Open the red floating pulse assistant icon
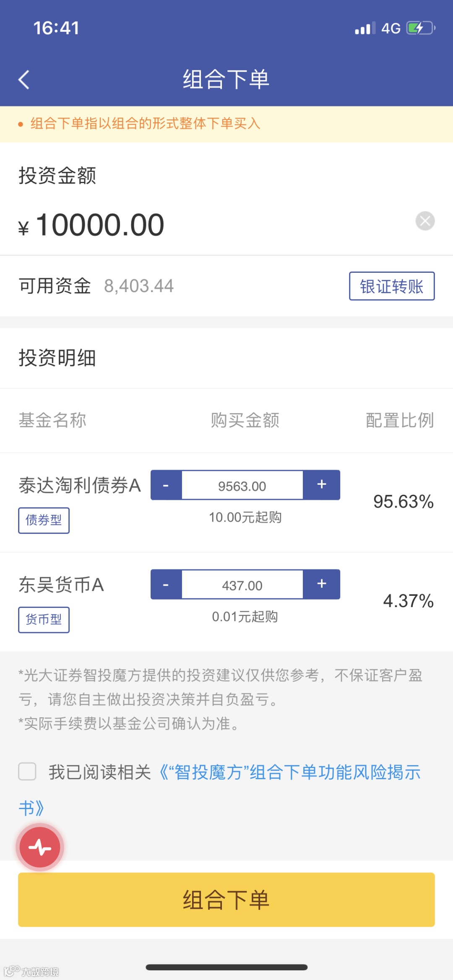The image size is (453, 980). pos(40,847)
